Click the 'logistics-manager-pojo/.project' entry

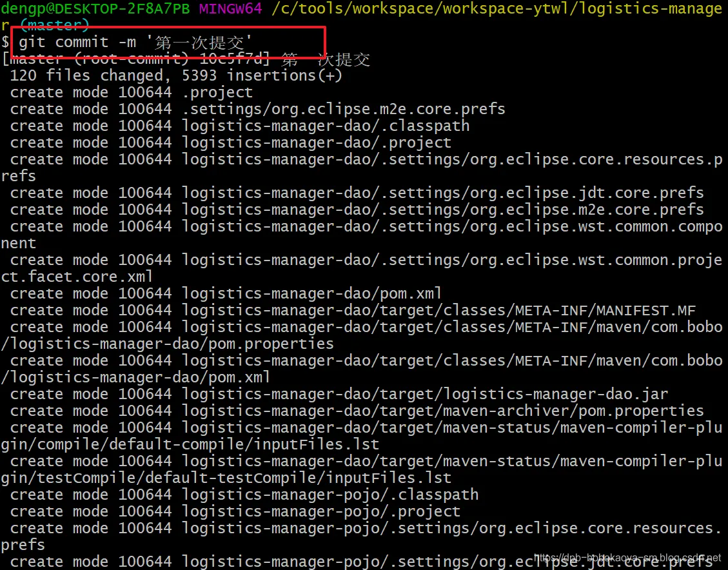321,511
